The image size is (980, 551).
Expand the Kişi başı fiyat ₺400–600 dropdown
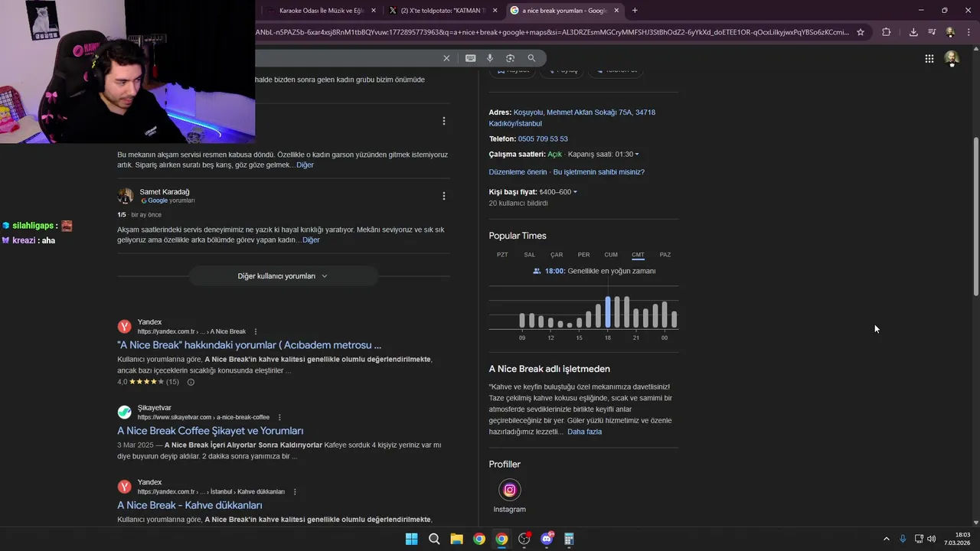[x=575, y=192]
